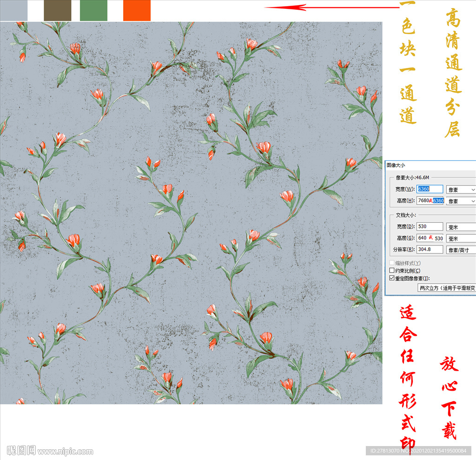Image resolution: width=476 pixels, height=460 pixels.
Task: Click the nipic logo watermark
Action: tap(21, 451)
